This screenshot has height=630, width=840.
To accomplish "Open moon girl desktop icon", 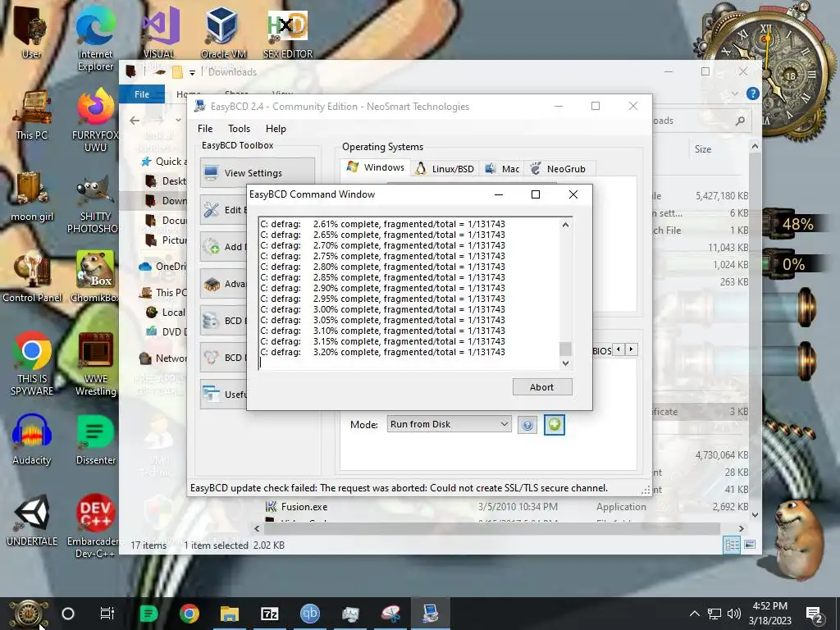I will click(32, 197).
